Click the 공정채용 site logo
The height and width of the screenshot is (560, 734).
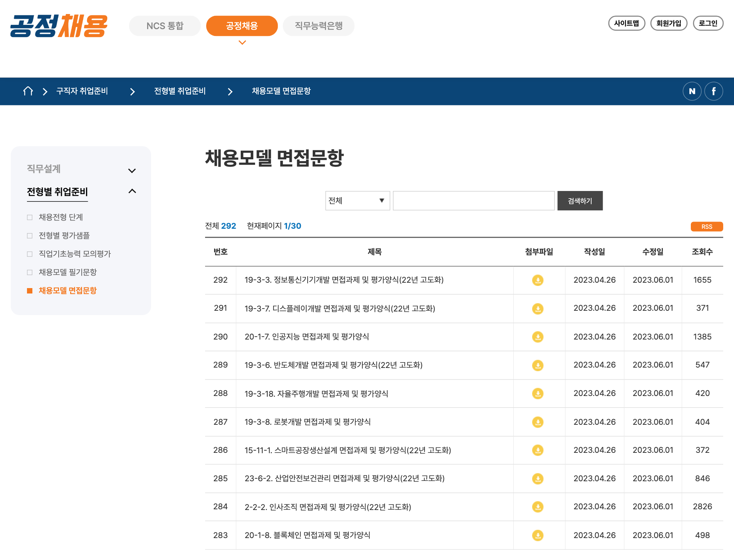point(59,26)
